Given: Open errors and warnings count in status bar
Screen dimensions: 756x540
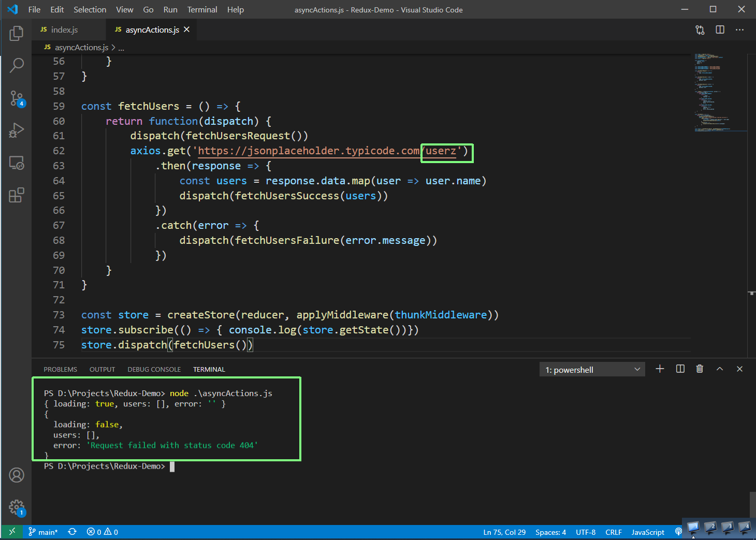Looking at the screenshot, I should pos(103,532).
